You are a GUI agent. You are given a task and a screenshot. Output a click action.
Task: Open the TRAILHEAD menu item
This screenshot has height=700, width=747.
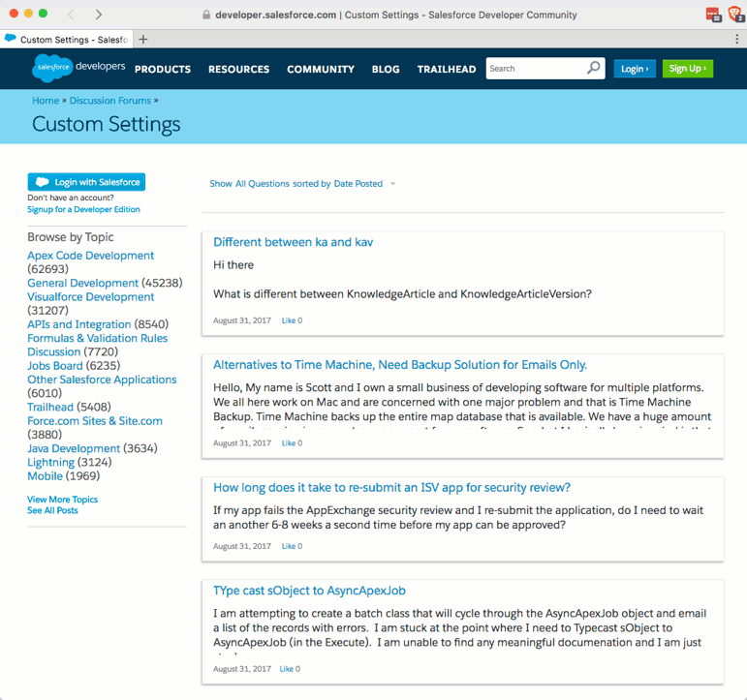coord(447,69)
